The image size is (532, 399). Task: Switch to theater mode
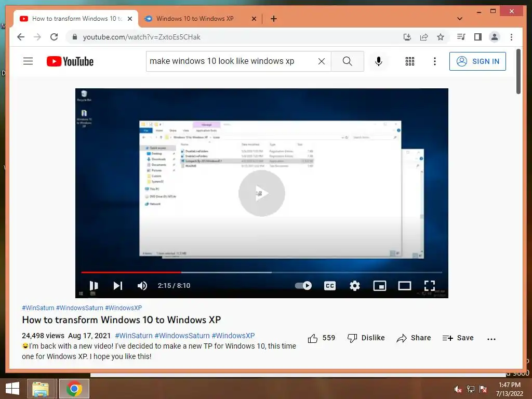pos(404,286)
